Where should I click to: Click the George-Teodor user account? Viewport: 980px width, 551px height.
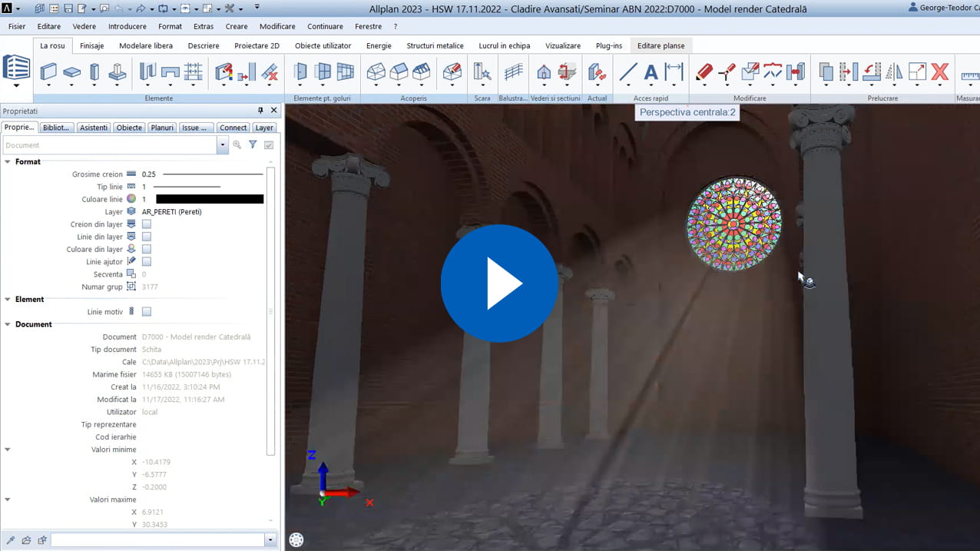click(944, 8)
